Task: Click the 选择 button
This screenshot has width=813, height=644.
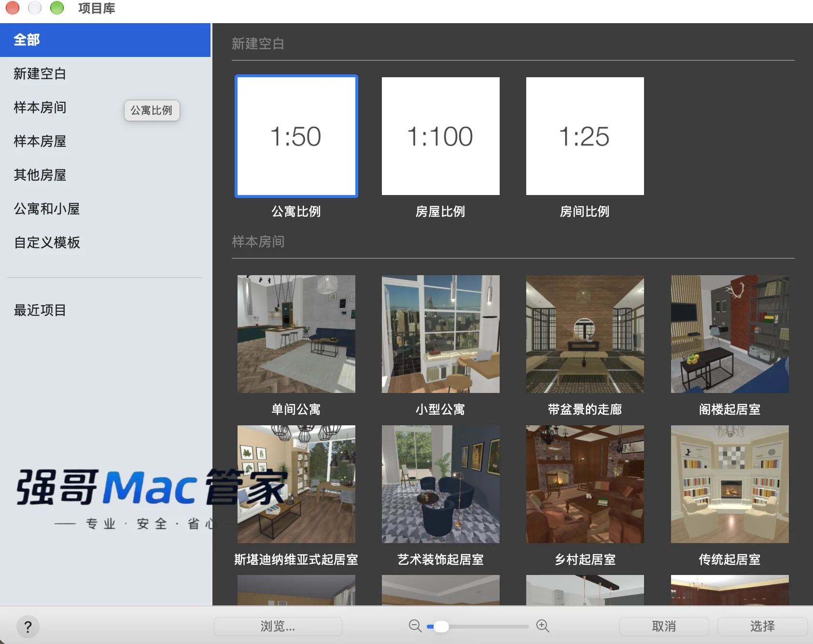Action: coord(762,627)
